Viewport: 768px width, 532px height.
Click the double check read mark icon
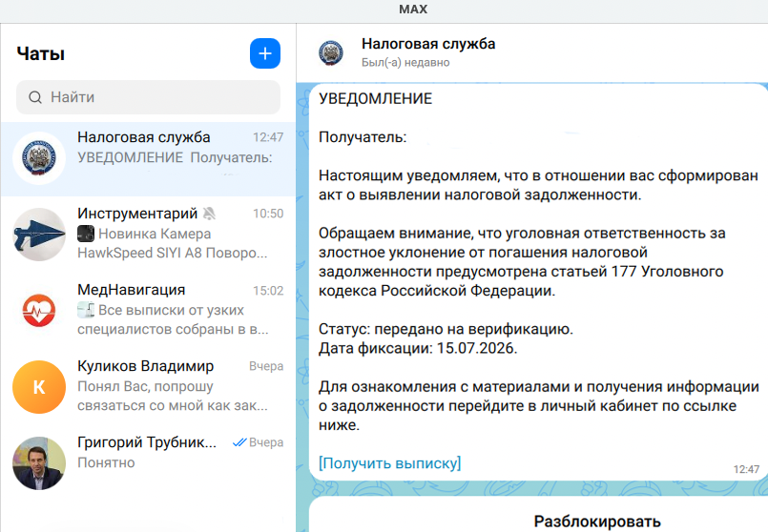[239, 442]
